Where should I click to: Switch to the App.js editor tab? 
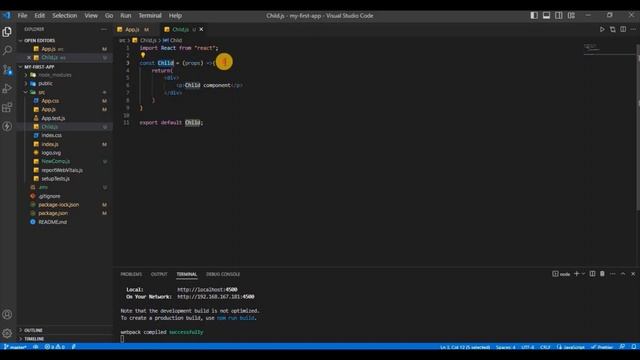(133, 29)
